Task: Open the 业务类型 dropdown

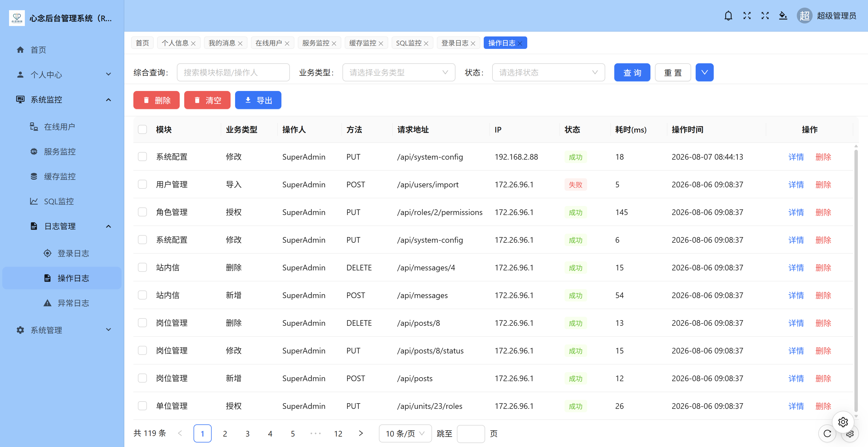Action: [x=399, y=72]
